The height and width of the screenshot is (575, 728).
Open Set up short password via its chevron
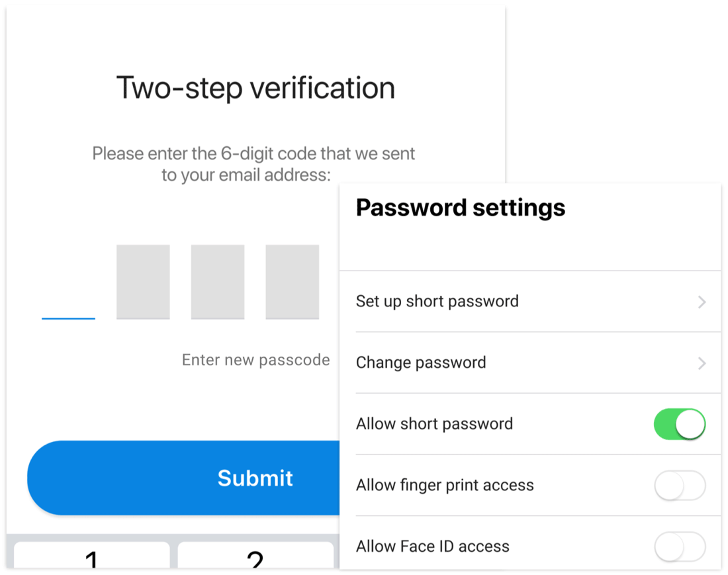point(702,302)
